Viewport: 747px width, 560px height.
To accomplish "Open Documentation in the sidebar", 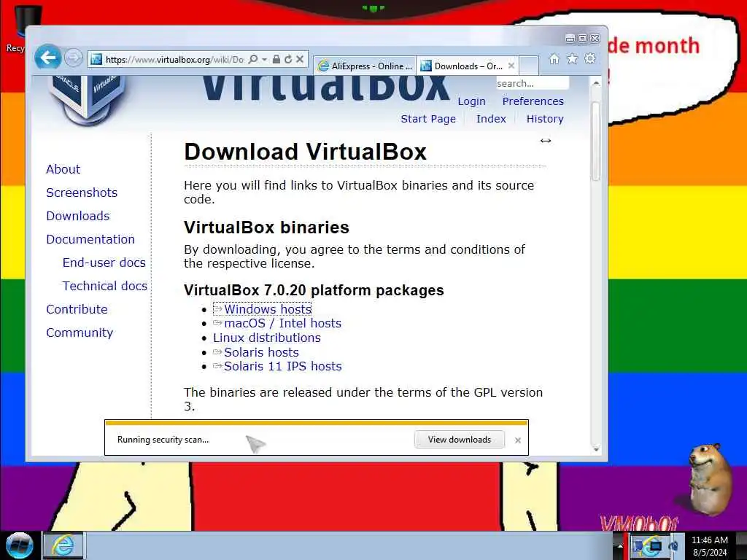I will click(90, 239).
